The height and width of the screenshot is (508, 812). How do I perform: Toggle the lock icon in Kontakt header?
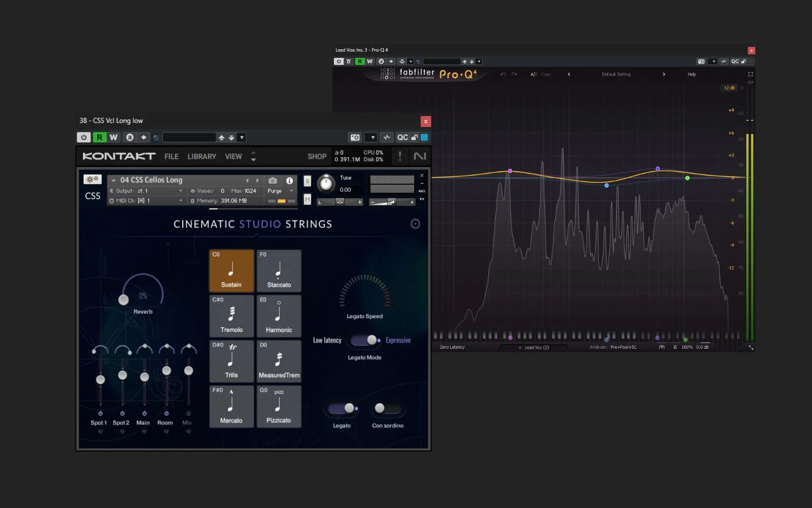415,138
